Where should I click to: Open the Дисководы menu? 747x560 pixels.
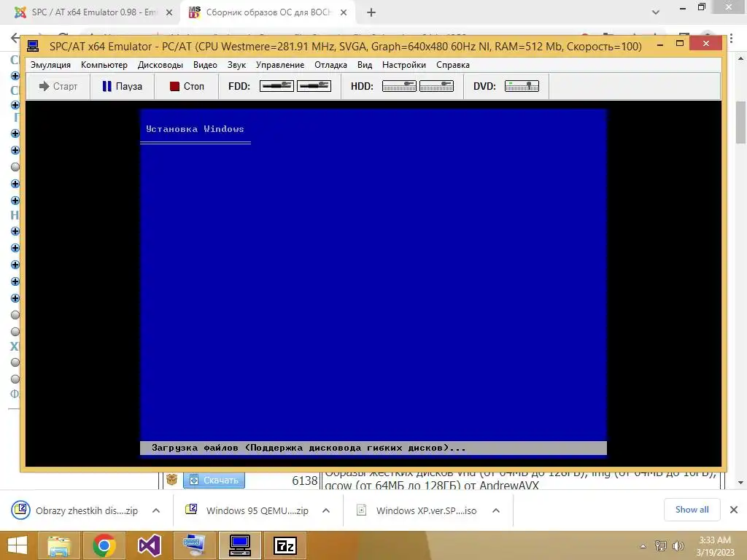160,65
